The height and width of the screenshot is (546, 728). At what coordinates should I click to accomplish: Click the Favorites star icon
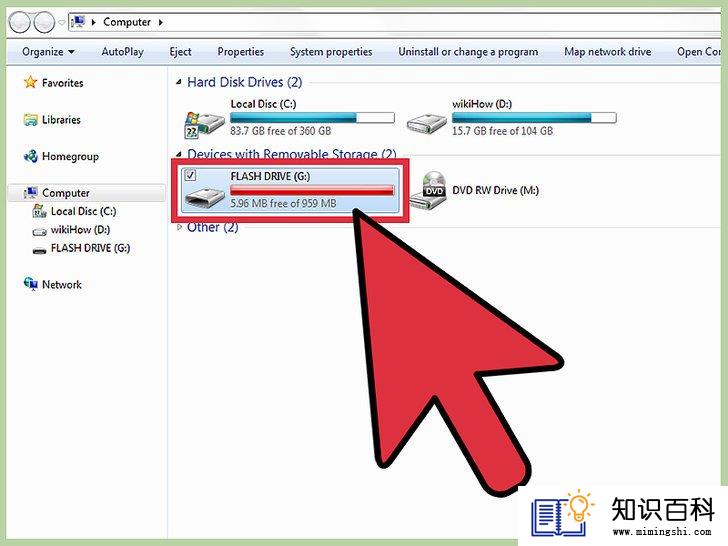[x=31, y=82]
